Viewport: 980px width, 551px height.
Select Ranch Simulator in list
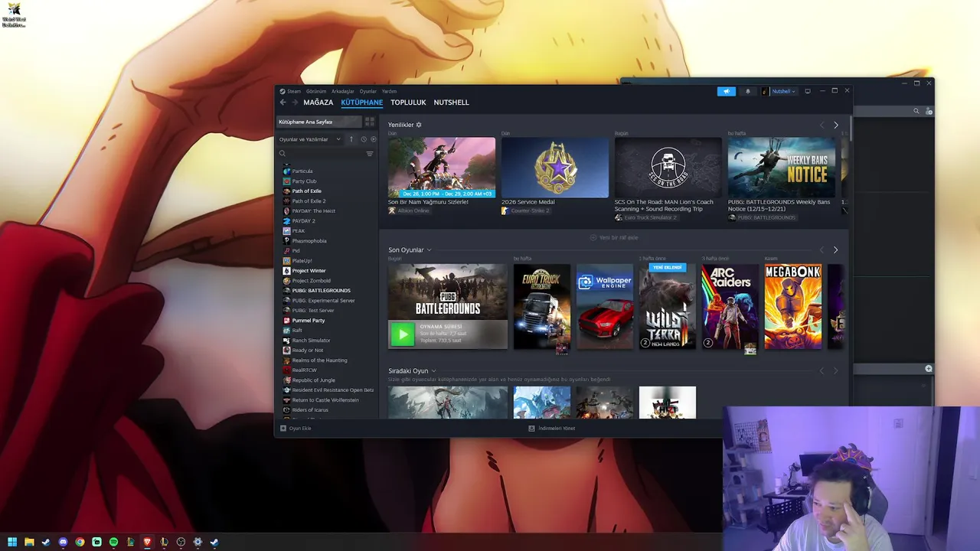[311, 341]
